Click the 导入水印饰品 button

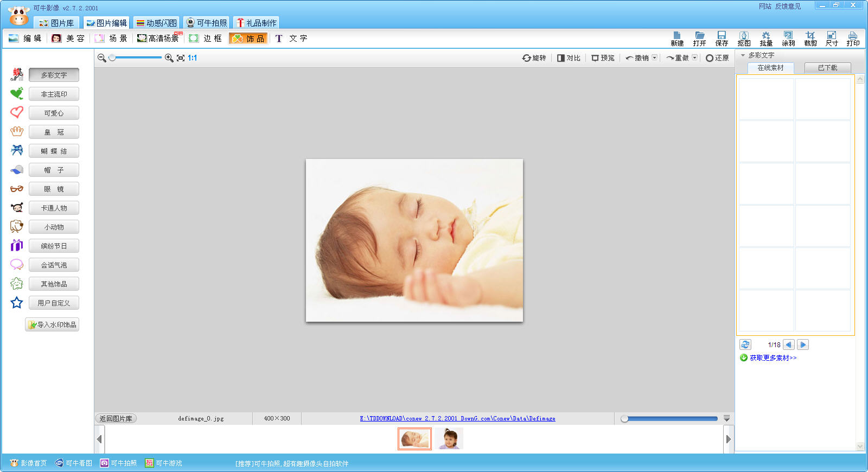[x=52, y=325]
